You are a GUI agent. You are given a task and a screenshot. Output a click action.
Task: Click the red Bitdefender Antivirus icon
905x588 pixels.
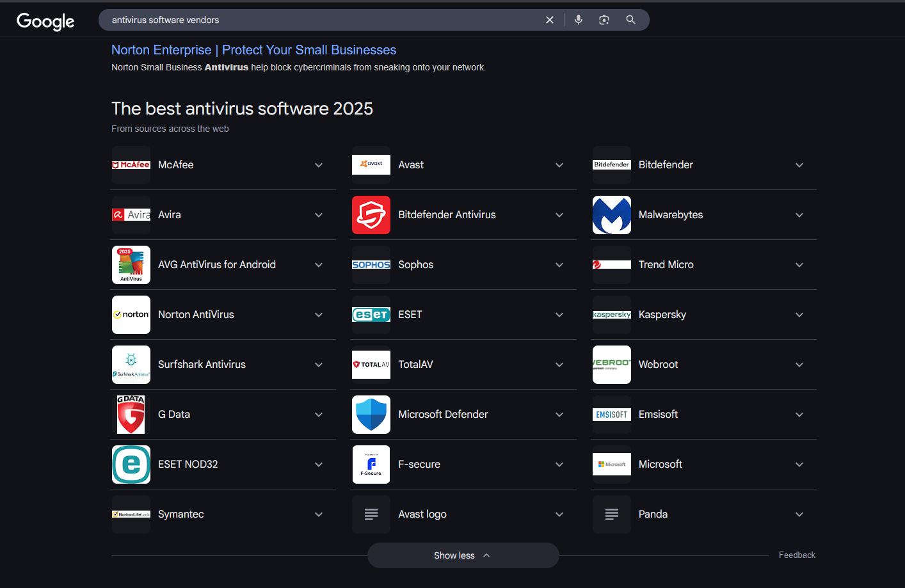tap(371, 215)
